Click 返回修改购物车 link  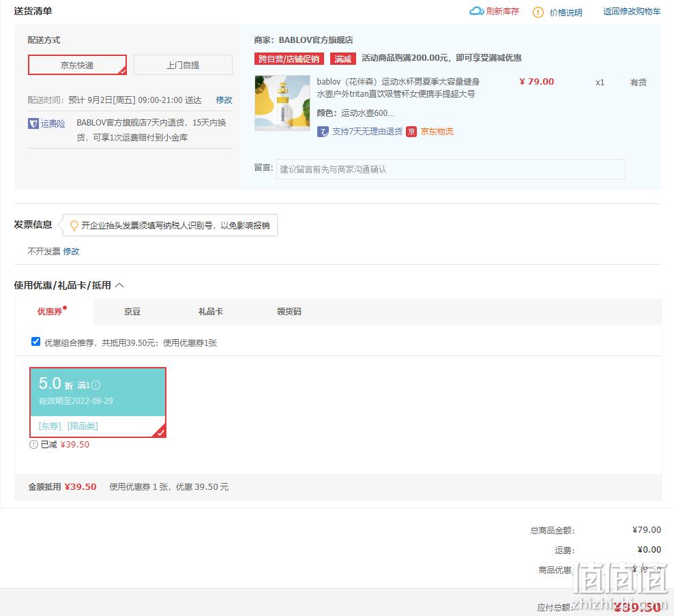point(632,12)
